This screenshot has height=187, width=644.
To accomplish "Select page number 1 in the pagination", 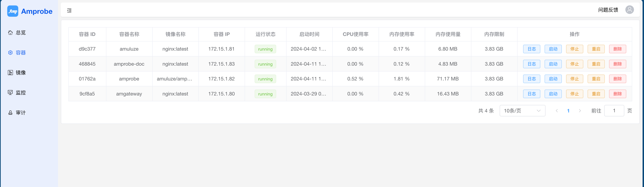I will [x=568, y=111].
